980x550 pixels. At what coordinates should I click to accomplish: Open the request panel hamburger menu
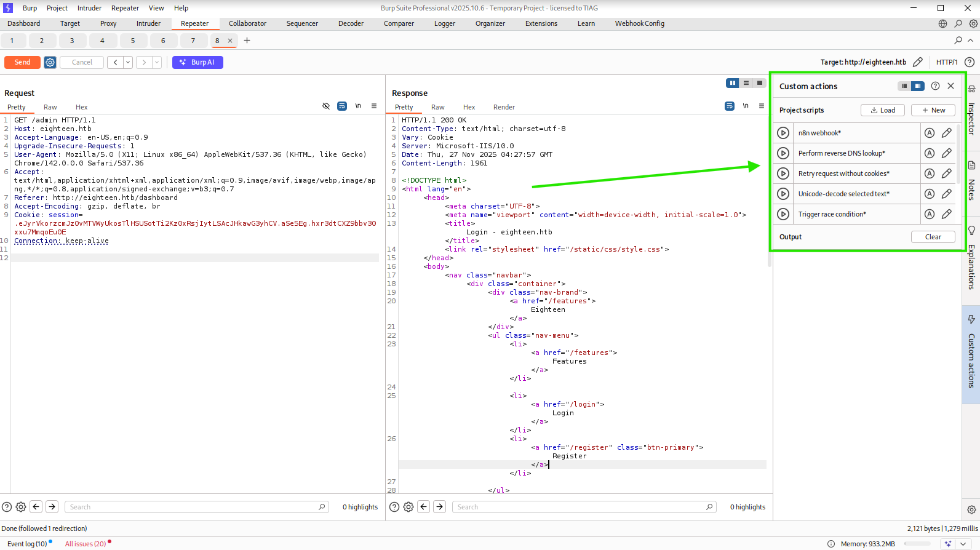click(373, 106)
